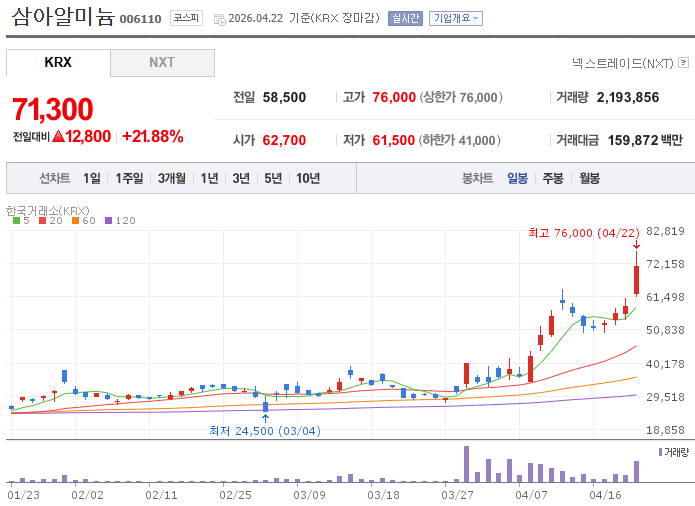The width and height of the screenshot is (695, 506).
Task: Open the 기업개요 dropdown
Action: pyautogui.click(x=456, y=19)
